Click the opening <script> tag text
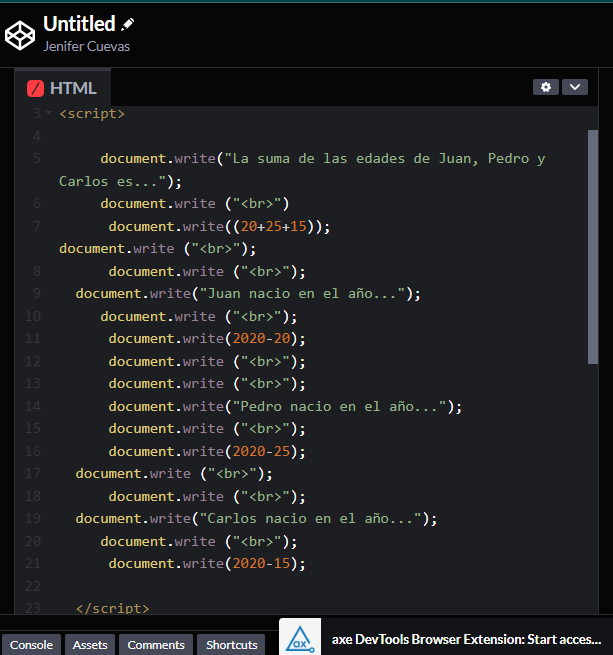The width and height of the screenshot is (613, 655). pyautogui.click(x=92, y=114)
